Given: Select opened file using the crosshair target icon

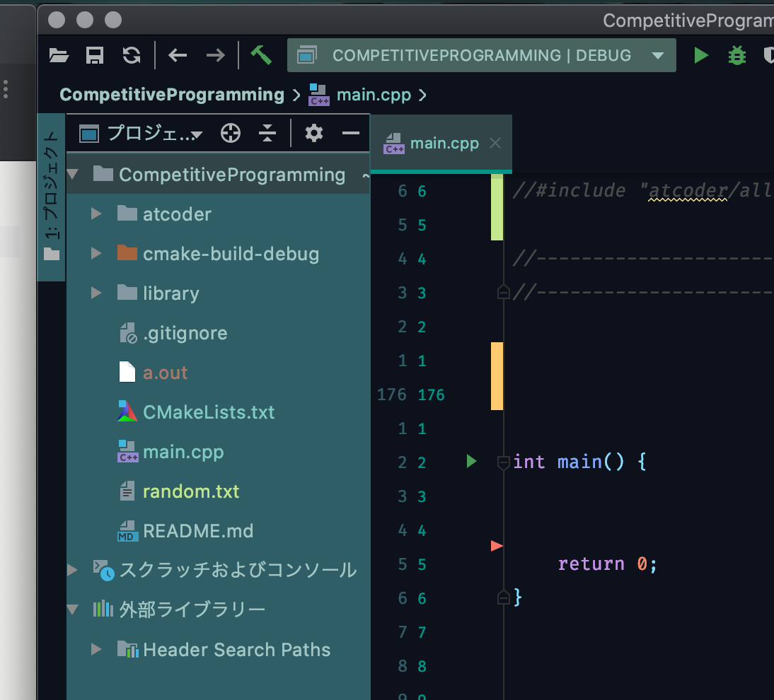Looking at the screenshot, I should coord(230,132).
